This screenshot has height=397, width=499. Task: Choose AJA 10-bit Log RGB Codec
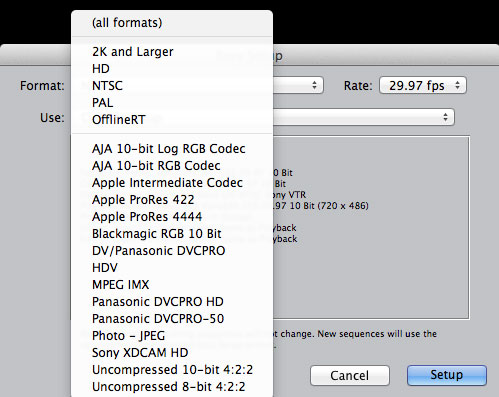coord(172,149)
